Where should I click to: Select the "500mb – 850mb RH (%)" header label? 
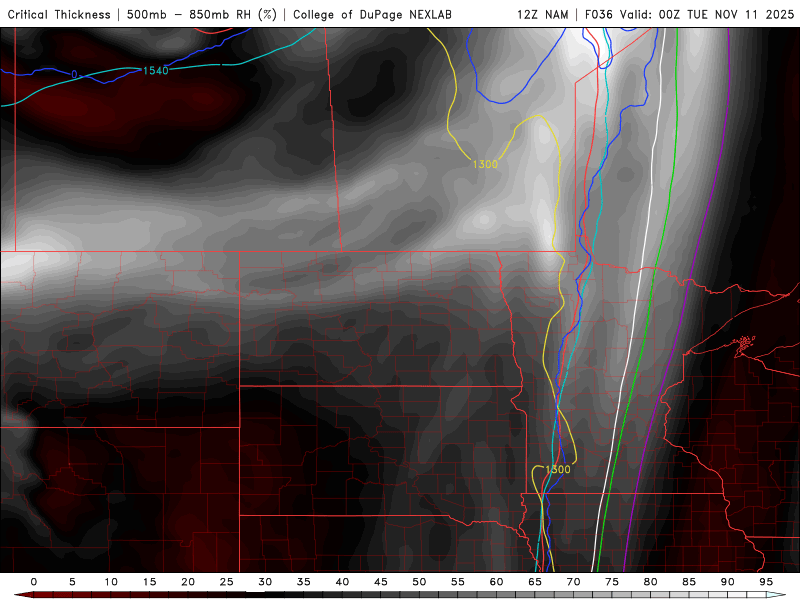point(202,14)
